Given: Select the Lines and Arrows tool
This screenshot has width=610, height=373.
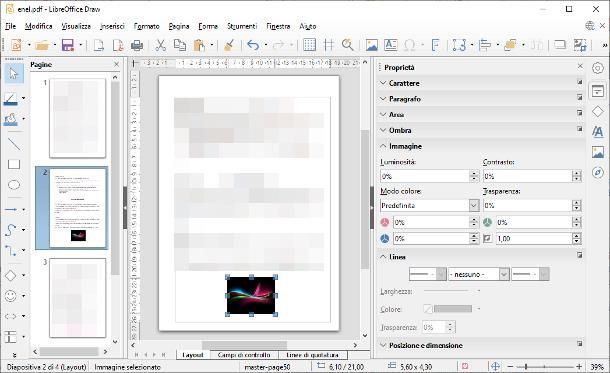Looking at the screenshot, I should tap(11, 209).
